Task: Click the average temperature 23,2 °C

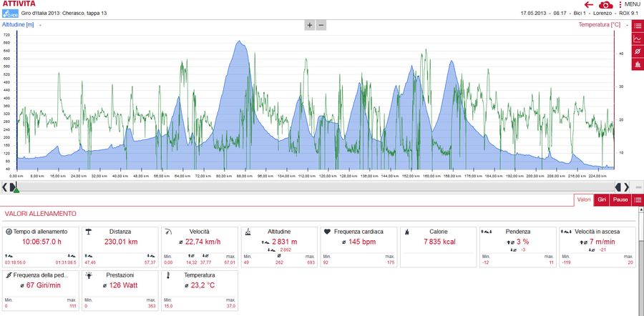Action: (203, 285)
